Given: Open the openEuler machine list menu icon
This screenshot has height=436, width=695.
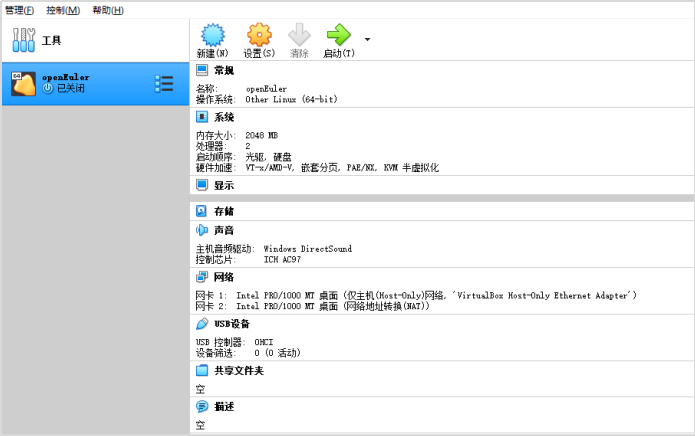Looking at the screenshot, I should (x=164, y=84).
